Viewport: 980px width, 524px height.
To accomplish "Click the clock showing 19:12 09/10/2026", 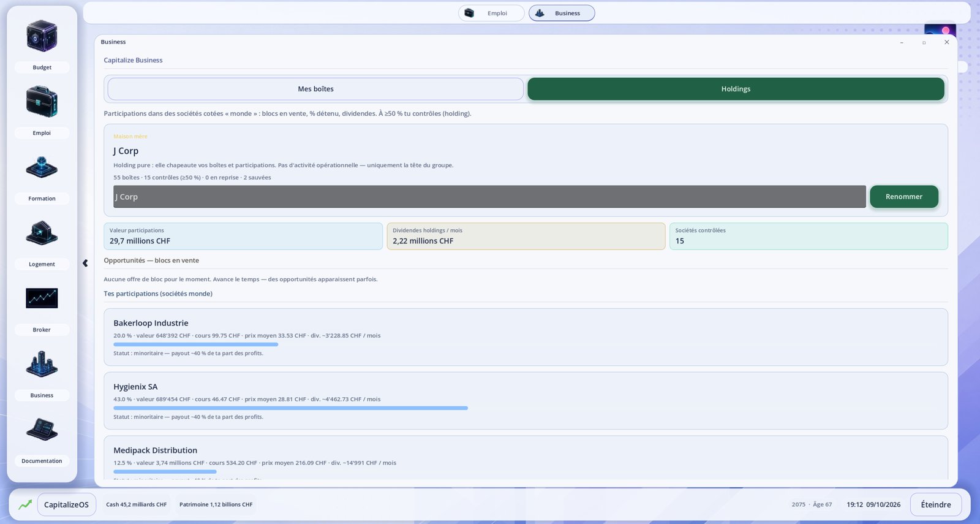I will [x=873, y=504].
